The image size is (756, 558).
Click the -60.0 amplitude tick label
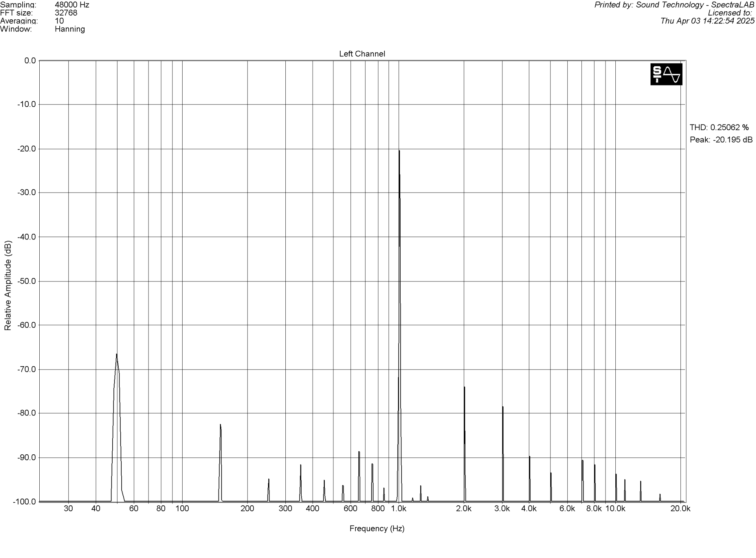(x=26, y=325)
